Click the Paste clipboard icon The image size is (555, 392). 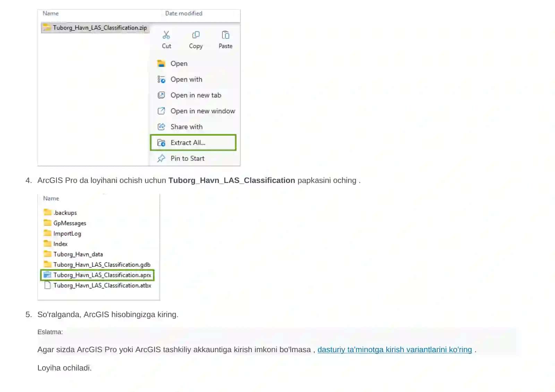pyautogui.click(x=225, y=35)
